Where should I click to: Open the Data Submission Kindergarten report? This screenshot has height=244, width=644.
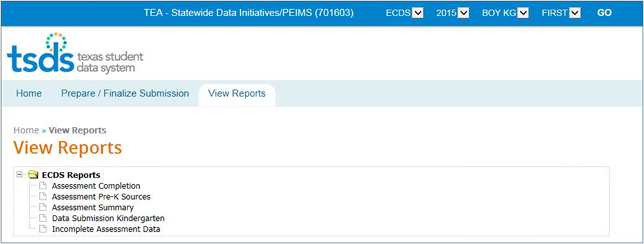(108, 218)
